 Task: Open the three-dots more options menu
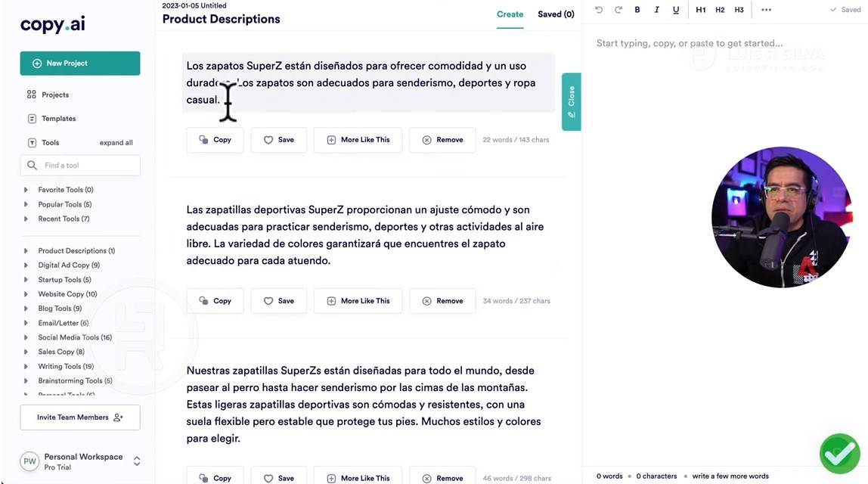tap(766, 9)
